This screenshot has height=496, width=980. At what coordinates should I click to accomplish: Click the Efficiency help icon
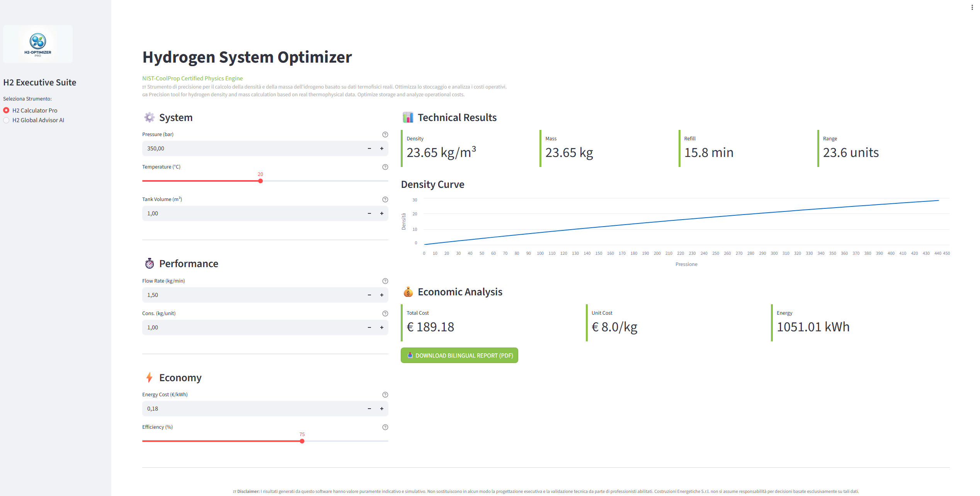(385, 427)
